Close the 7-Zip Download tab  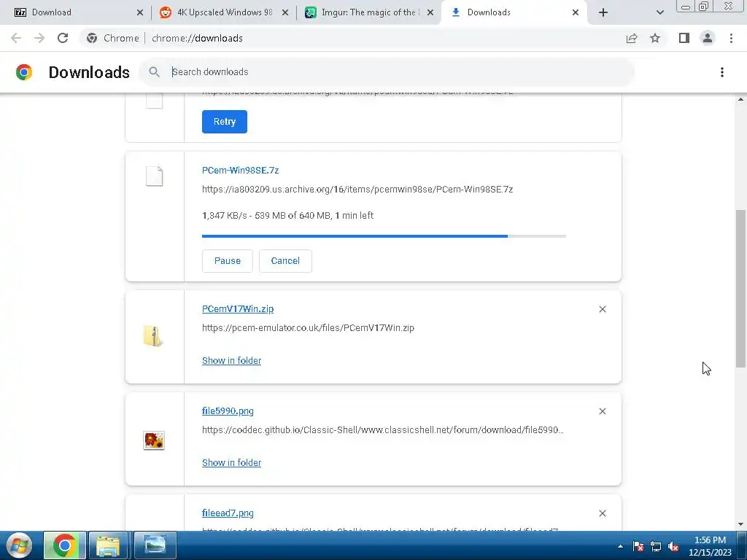click(139, 12)
